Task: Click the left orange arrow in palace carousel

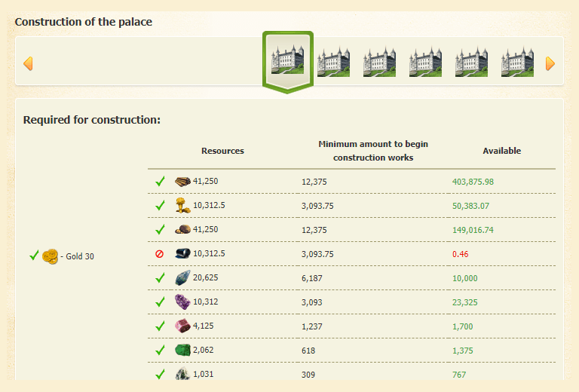Action: [x=28, y=63]
